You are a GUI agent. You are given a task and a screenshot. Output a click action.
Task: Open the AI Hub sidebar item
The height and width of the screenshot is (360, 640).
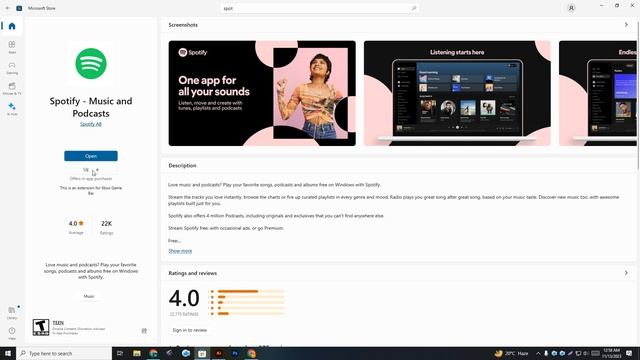(12, 109)
